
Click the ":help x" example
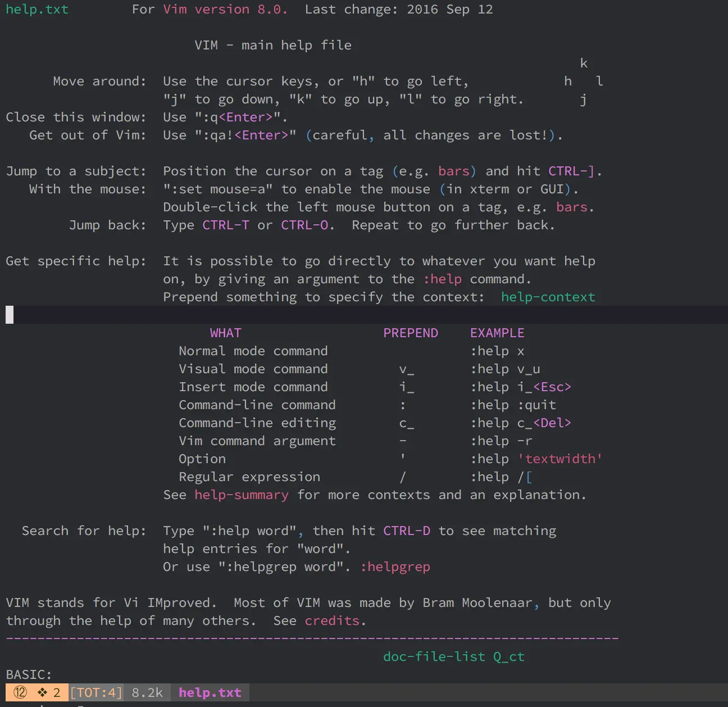point(497,351)
